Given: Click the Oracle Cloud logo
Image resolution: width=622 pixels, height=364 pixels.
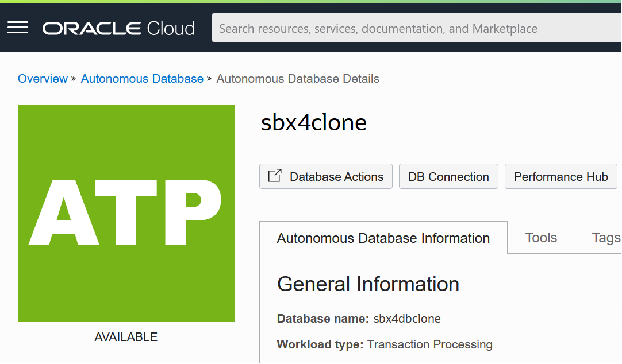Looking at the screenshot, I should tap(119, 28).
